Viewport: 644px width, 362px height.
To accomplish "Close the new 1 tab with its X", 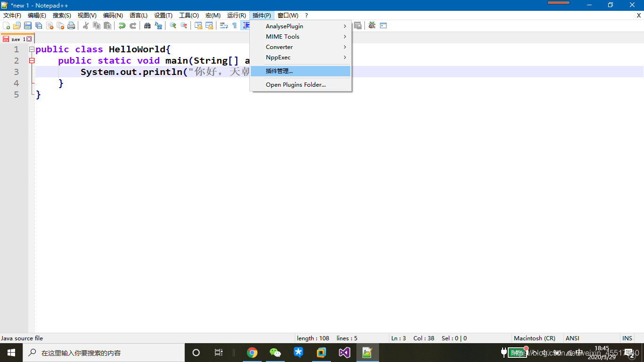I will point(29,39).
